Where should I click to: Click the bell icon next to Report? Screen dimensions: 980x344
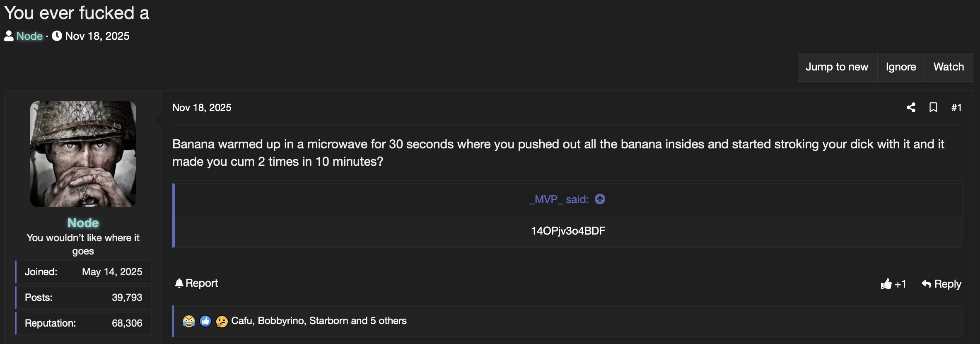(179, 283)
